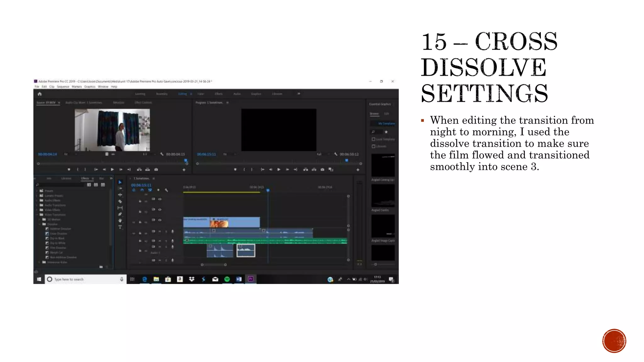Image resolution: width=644 pixels, height=362 pixels.
Task: Expand the Audio Transitions folder
Action: [37, 205]
